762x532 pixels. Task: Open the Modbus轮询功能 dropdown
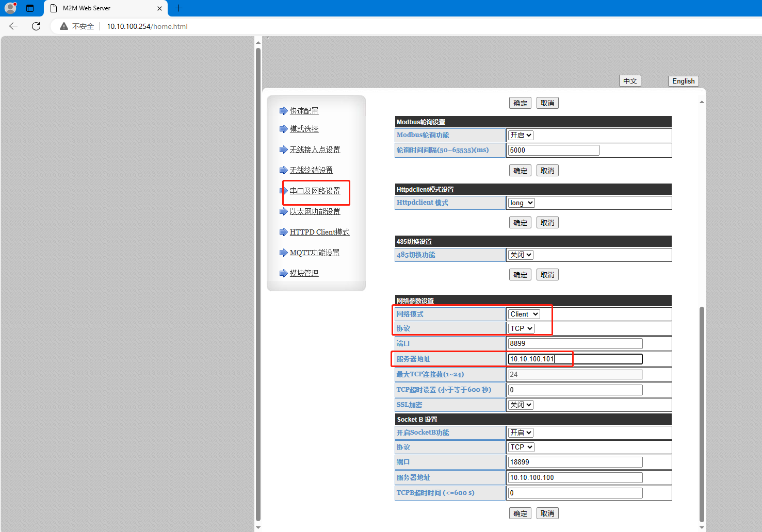point(521,135)
